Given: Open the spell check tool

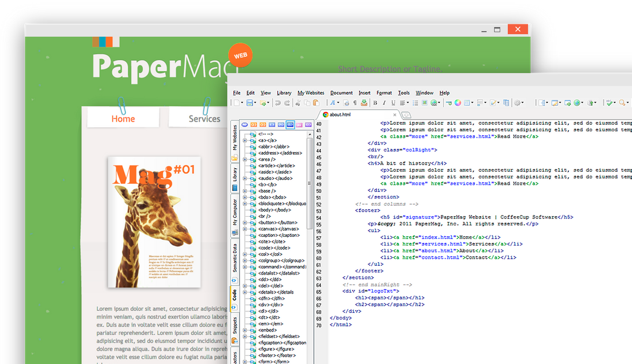Looking at the screenshot, I should 609,102.
